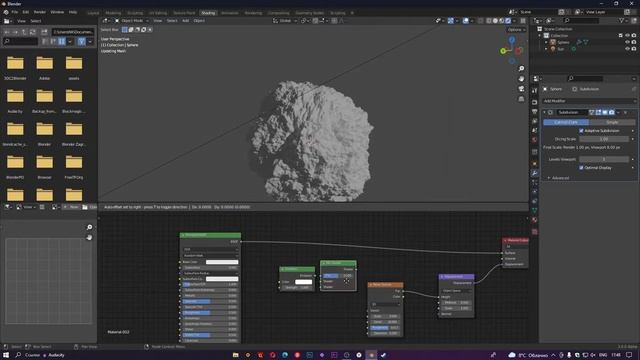Screen dimensions: 640x360
Task: Click the file browser refresh icon
Action: coord(33,32)
